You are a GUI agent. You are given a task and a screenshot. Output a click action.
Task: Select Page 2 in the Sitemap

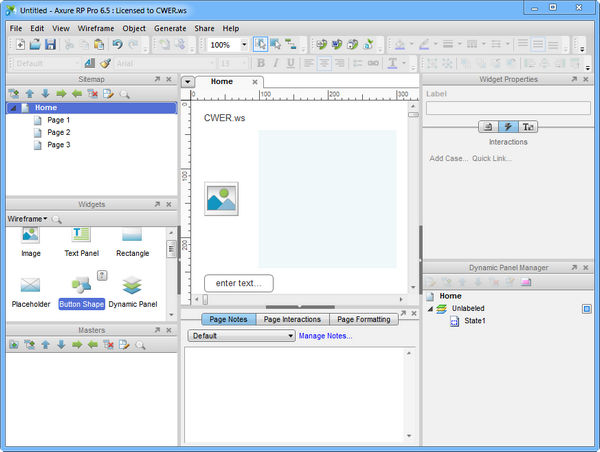pyautogui.click(x=58, y=132)
